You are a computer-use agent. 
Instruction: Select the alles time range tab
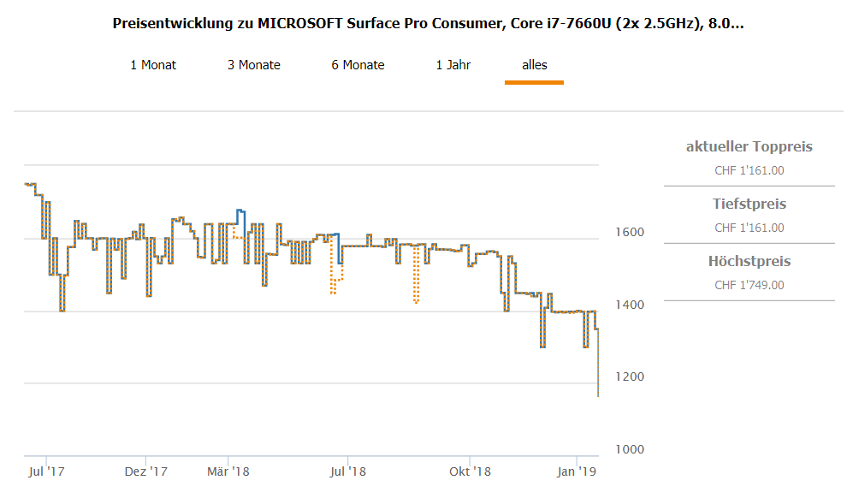pos(535,65)
